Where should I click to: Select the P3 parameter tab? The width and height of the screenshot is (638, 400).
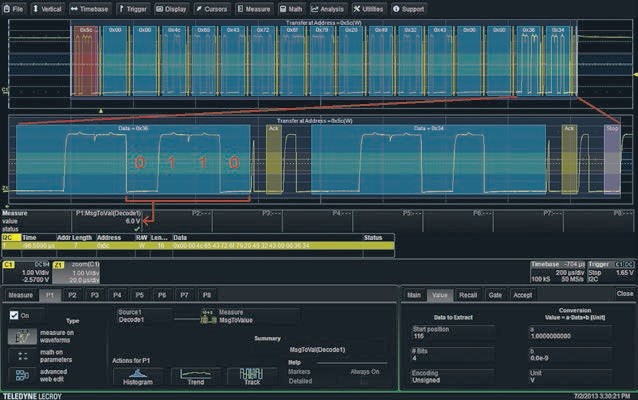click(95, 295)
